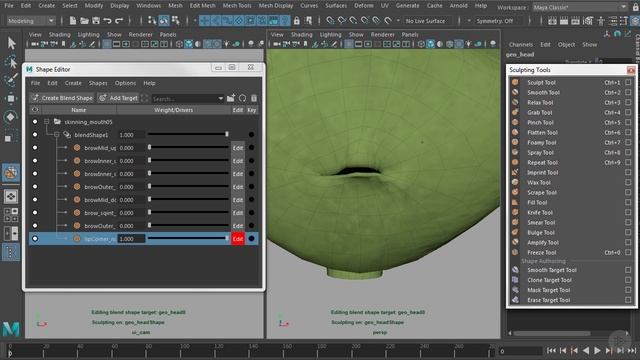Screen dimensions: 640x360
Task: Activate the Grab Tool
Action: point(539,112)
